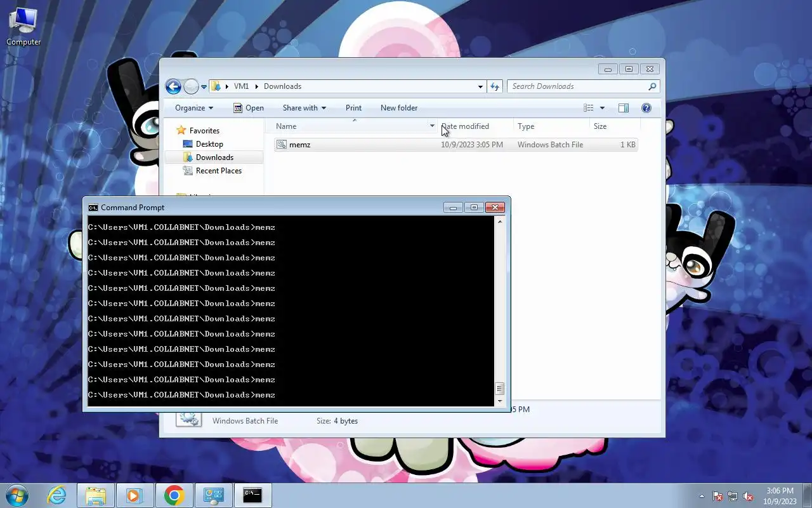Toggle the preview pane
The image size is (812, 508).
pyautogui.click(x=624, y=108)
